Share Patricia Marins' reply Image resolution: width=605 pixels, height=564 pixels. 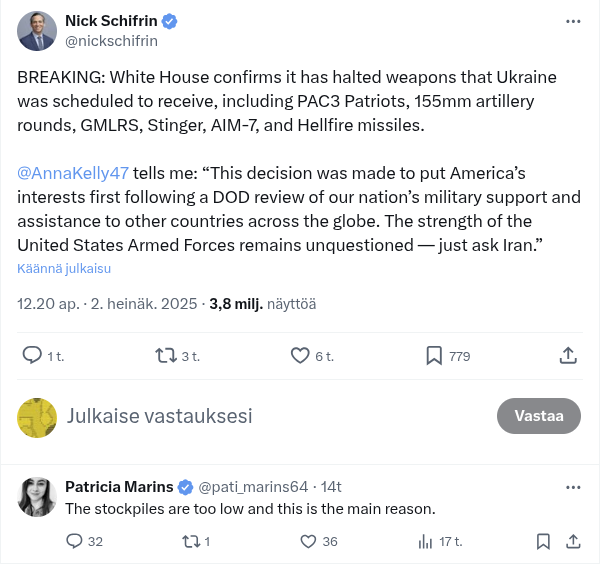pyautogui.click(x=573, y=541)
